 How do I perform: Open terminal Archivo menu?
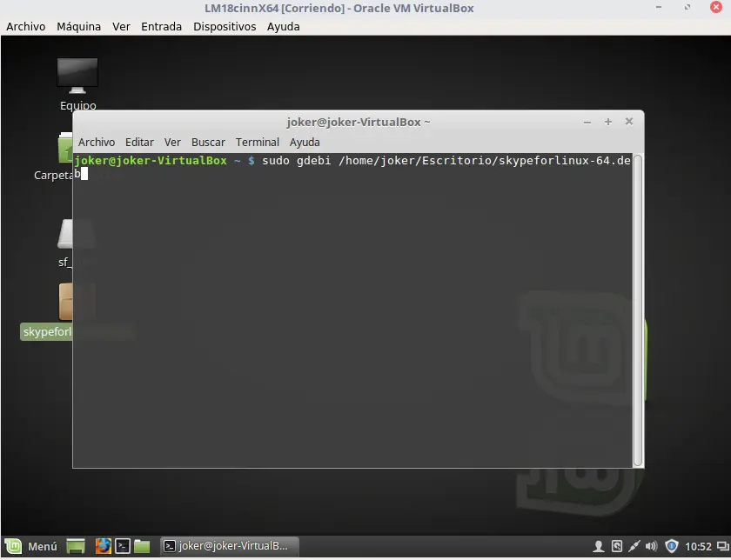click(97, 142)
